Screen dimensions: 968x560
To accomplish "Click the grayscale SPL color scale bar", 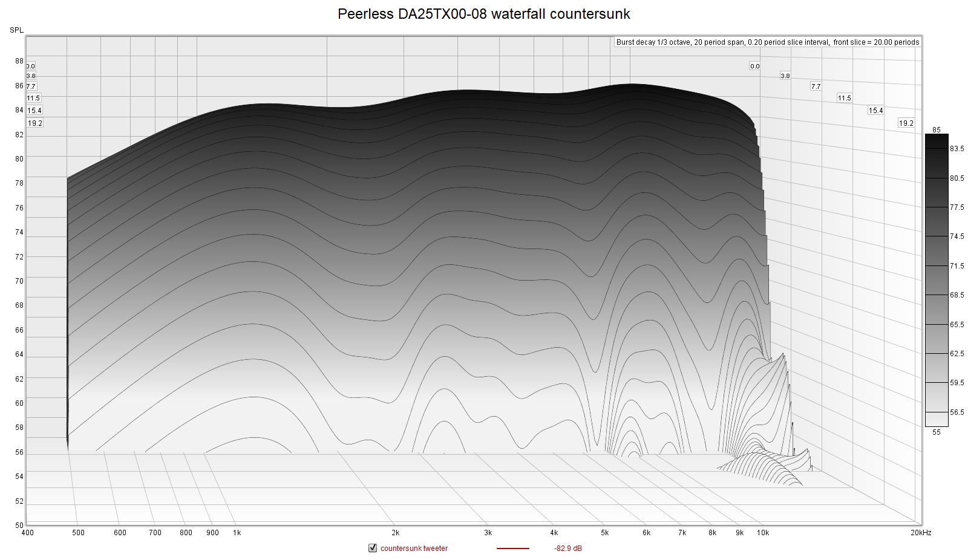I will pos(937,281).
